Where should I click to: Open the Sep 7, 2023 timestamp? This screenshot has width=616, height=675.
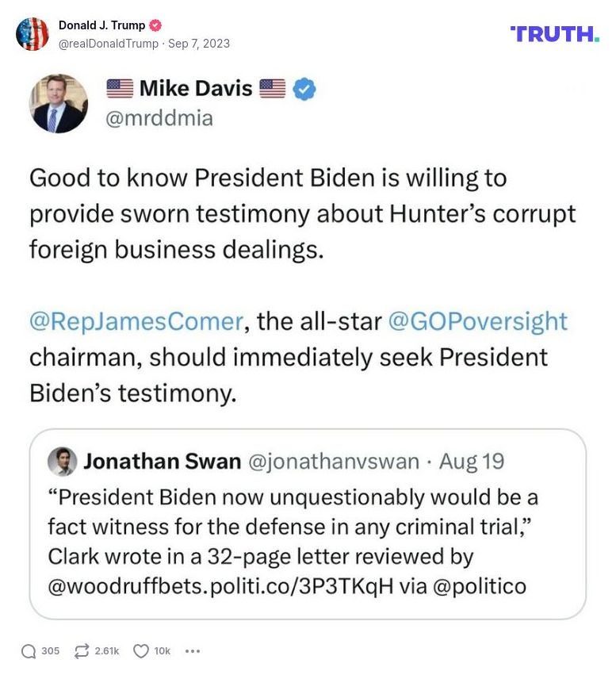[x=199, y=44]
